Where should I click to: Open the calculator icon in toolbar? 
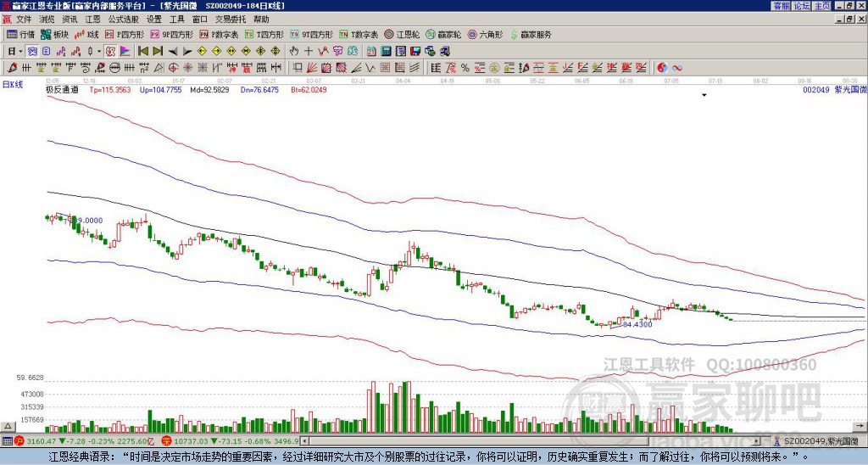click(x=386, y=52)
